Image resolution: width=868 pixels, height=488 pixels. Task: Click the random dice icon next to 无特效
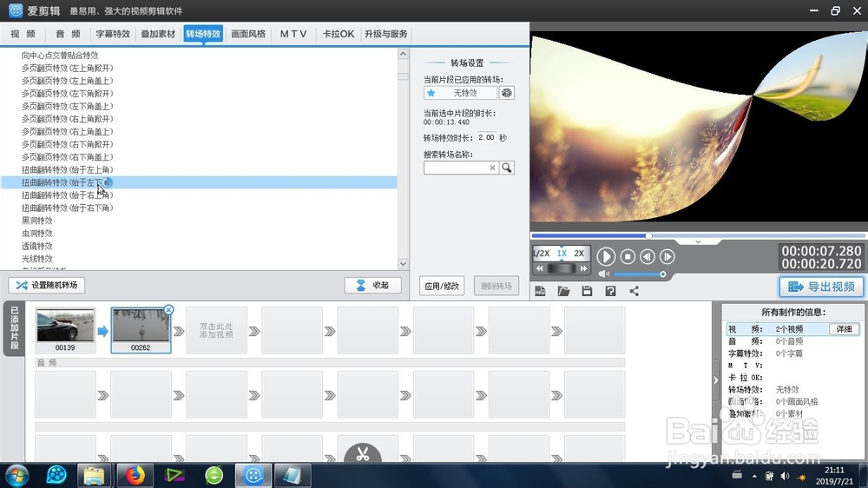507,93
